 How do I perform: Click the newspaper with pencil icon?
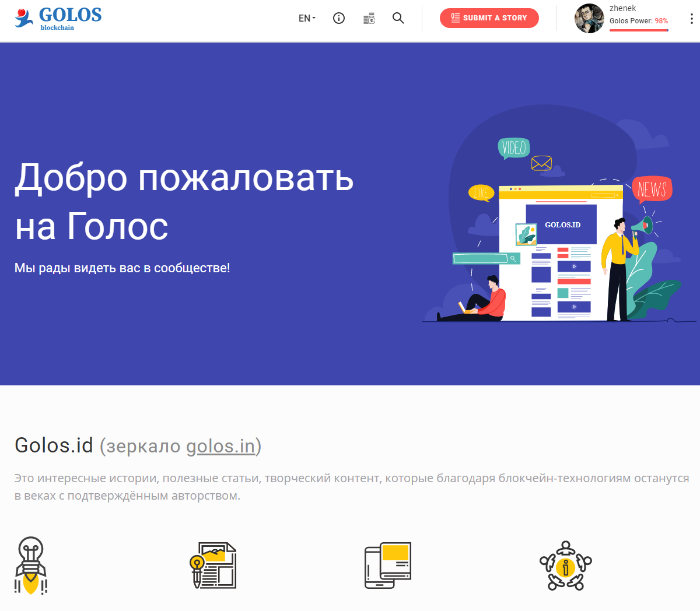(213, 566)
